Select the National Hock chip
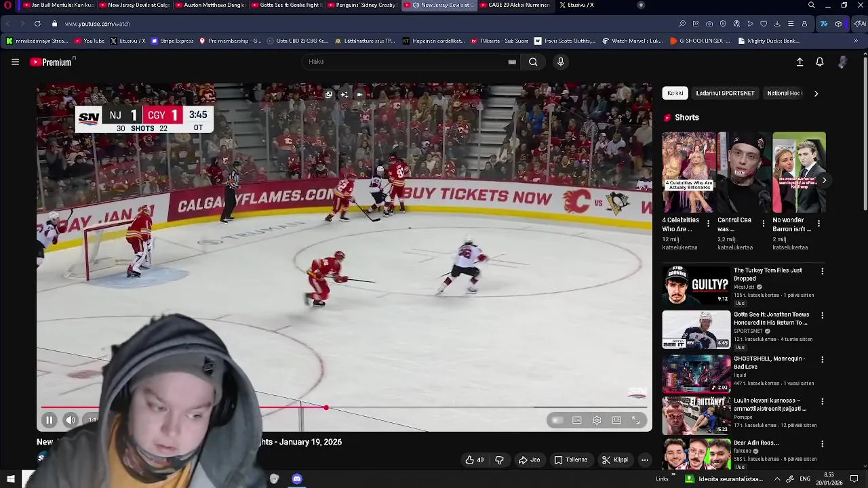Viewport: 868px width, 488px height. 785,93
